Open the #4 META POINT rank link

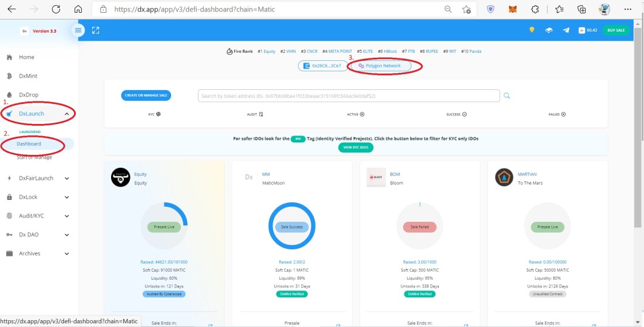click(337, 52)
